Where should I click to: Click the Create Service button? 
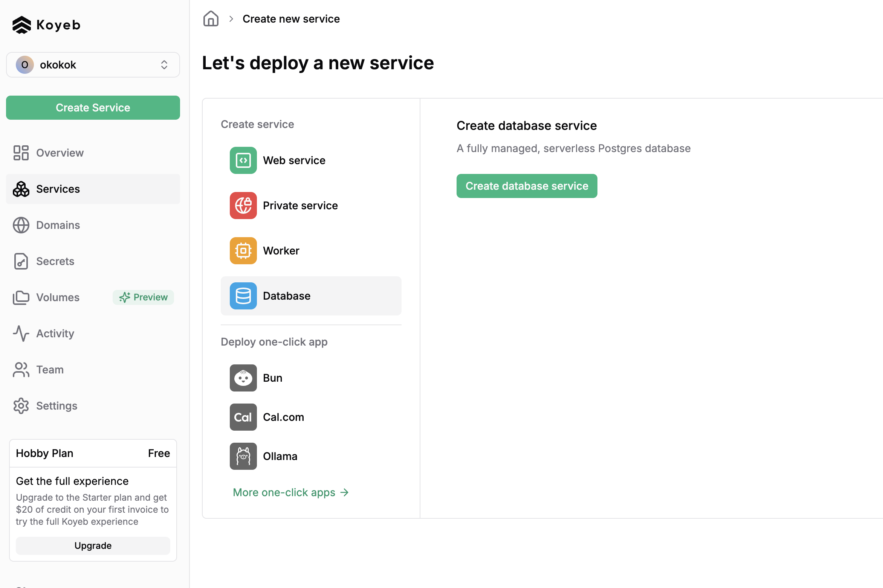[93, 108]
